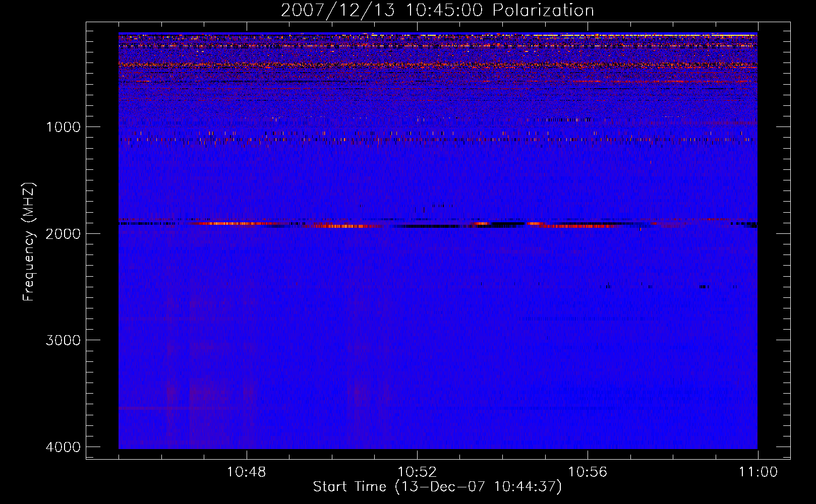Viewport: 816px width, 504px height.
Task: Click the 10:48 time tick label
Action: click(x=246, y=472)
